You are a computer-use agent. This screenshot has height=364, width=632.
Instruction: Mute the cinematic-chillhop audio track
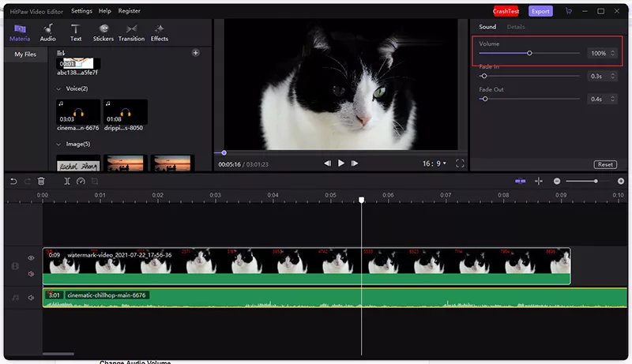click(32, 298)
